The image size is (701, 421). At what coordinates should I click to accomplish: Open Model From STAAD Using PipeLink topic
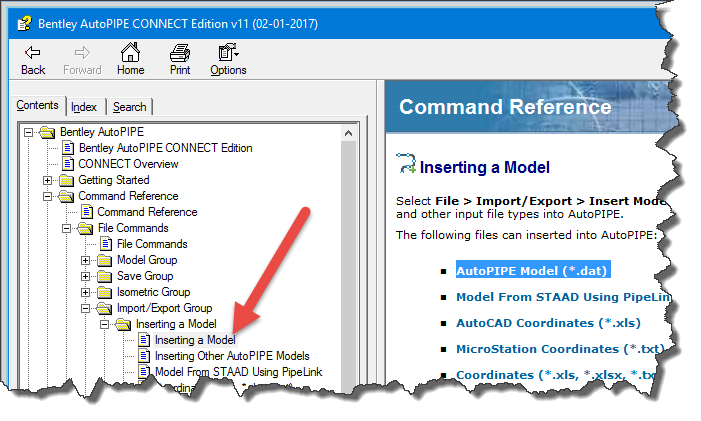(x=238, y=372)
